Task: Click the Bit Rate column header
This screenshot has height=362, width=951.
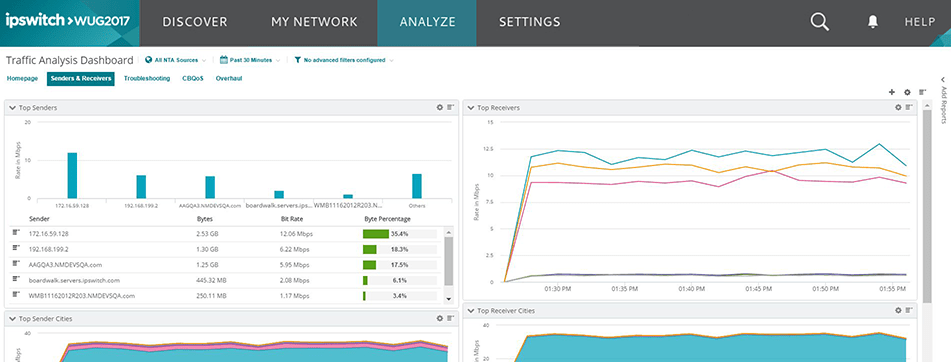Action: [292, 218]
